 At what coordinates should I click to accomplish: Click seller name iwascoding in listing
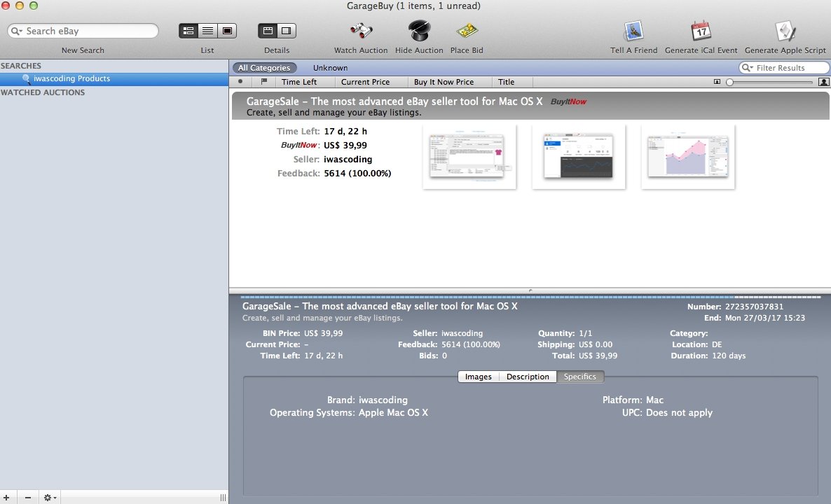(x=348, y=160)
